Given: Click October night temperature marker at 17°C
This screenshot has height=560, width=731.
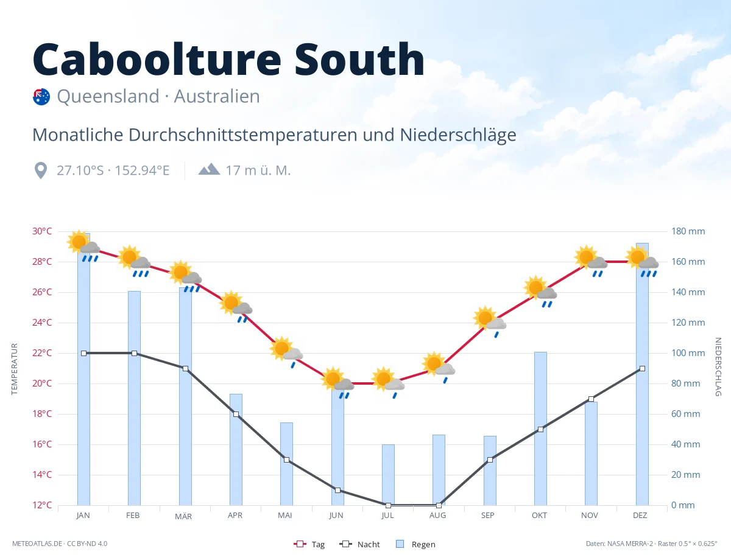Looking at the screenshot, I should 540,429.
